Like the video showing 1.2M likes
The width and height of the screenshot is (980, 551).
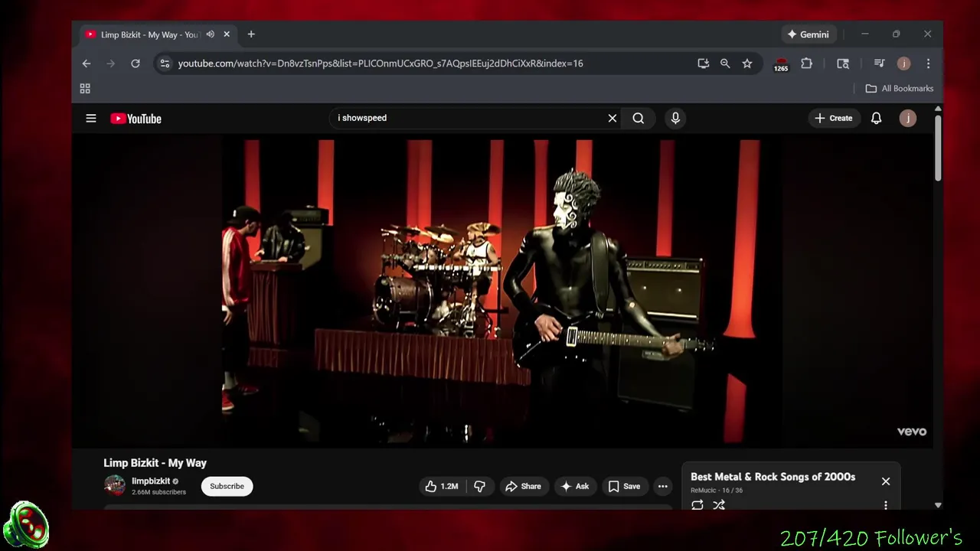[442, 486]
